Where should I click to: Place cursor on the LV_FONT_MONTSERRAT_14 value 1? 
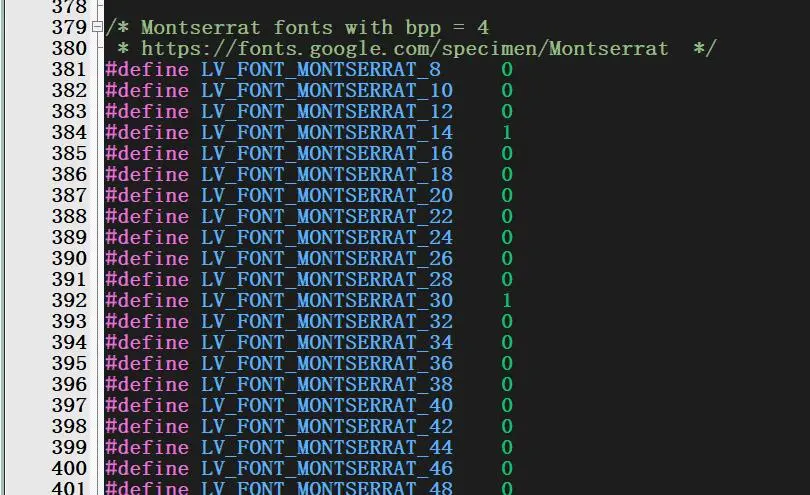point(507,132)
